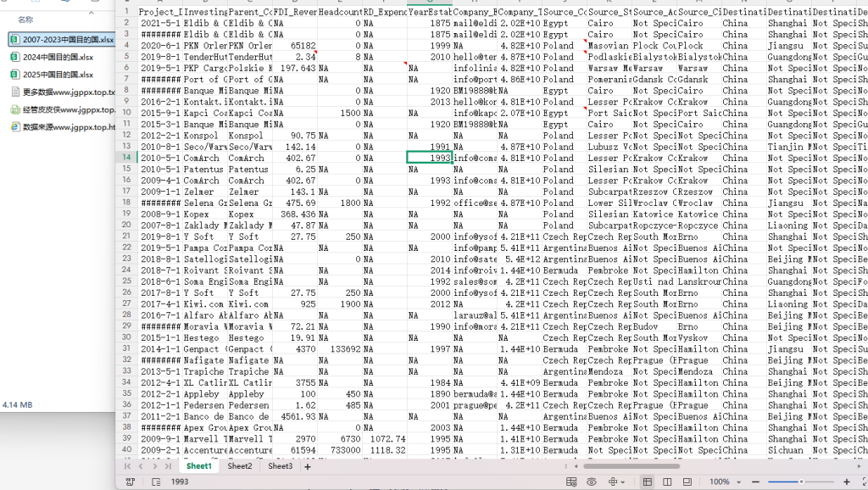This screenshot has width=868, height=490.
Task: Click zoom in plus button
Action: pyautogui.click(x=847, y=482)
